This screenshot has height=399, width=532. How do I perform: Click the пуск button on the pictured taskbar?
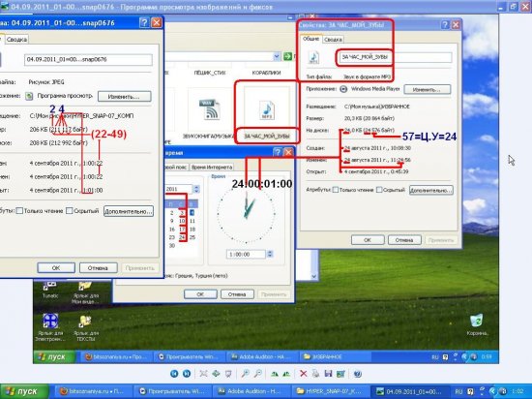(x=54, y=356)
